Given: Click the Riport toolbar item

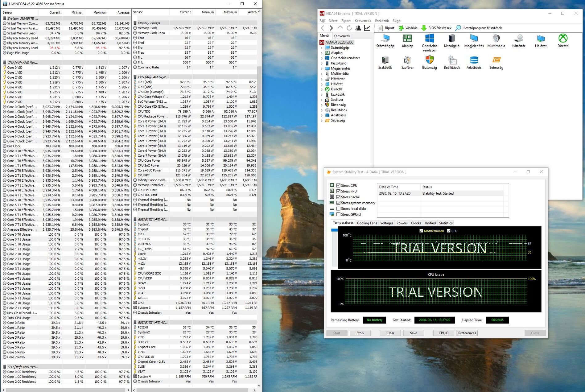Looking at the screenshot, I should 386,28.
